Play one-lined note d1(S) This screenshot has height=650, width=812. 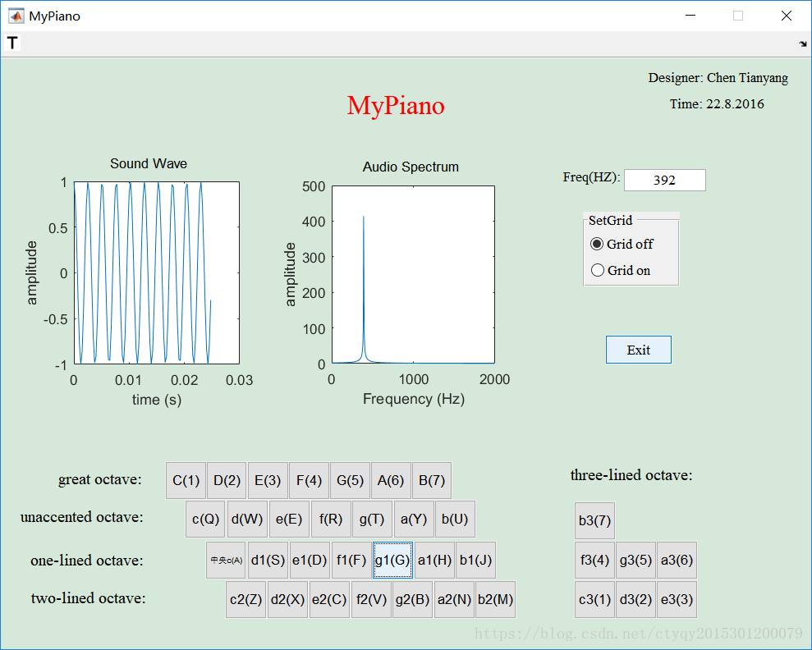click(x=268, y=560)
